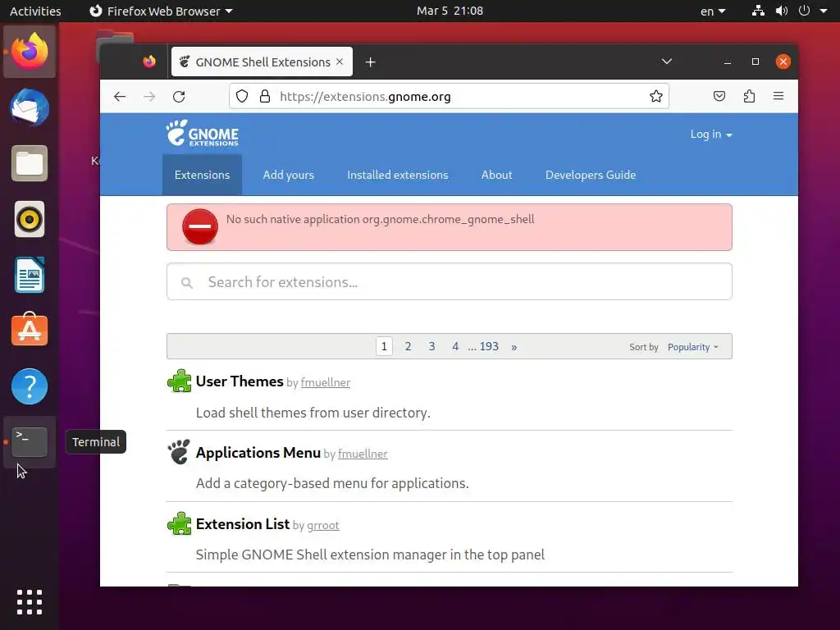Open the User Themes extension
Image resolution: width=840 pixels, height=630 pixels.
[240, 381]
